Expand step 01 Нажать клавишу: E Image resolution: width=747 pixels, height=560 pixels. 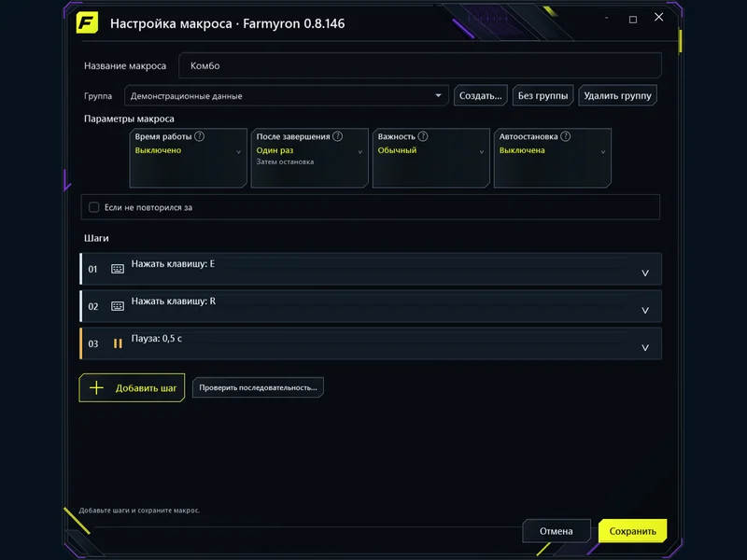[x=645, y=273]
